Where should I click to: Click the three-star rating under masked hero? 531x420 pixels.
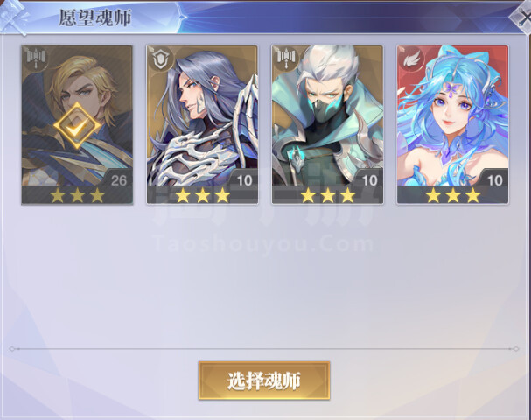click(328, 195)
